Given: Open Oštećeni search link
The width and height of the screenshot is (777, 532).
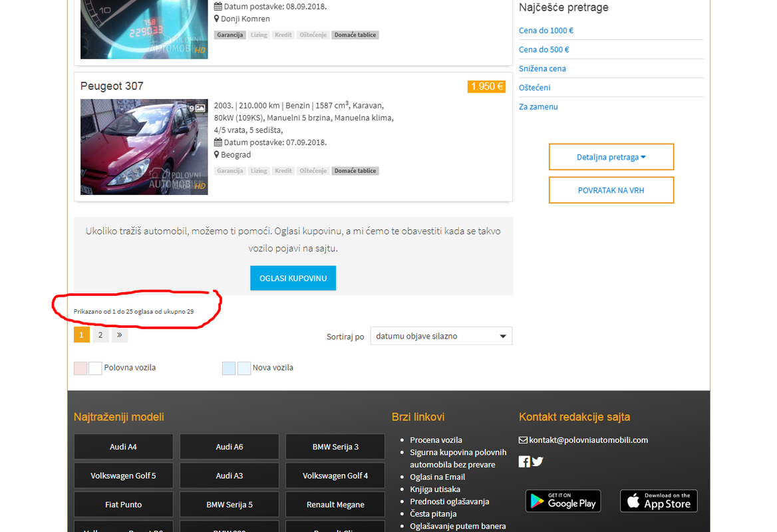Looking at the screenshot, I should (535, 88).
